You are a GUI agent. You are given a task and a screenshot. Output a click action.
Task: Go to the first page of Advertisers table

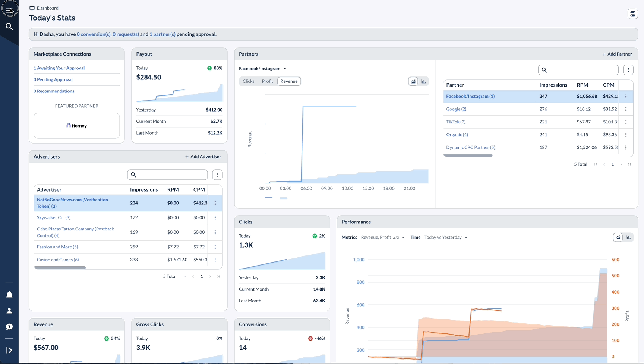pos(185,276)
